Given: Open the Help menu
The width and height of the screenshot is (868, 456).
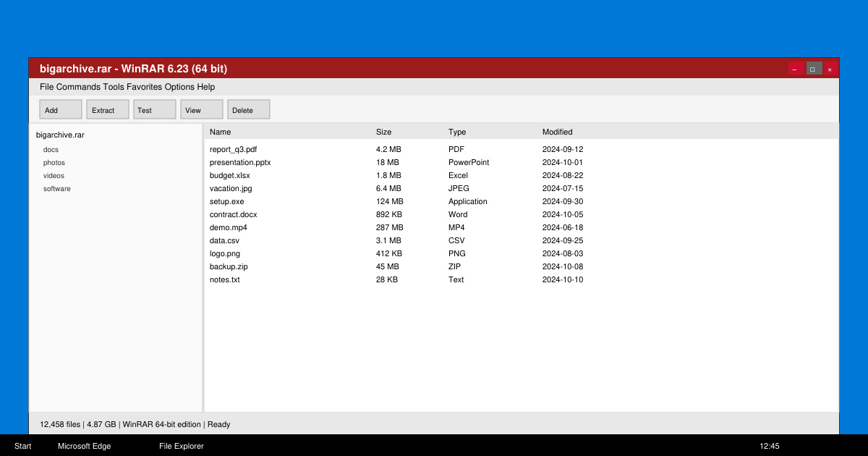Looking at the screenshot, I should click(x=206, y=87).
